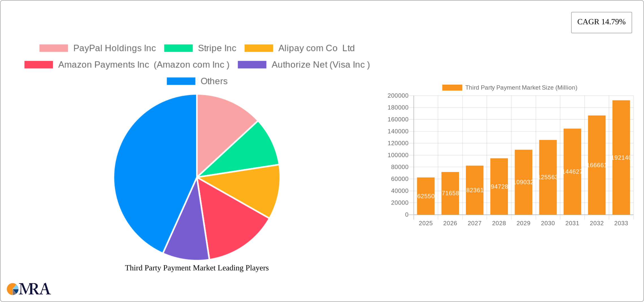Click the 2031 x-axis label
Viewport: 644px width, 302px height.
coord(572,223)
